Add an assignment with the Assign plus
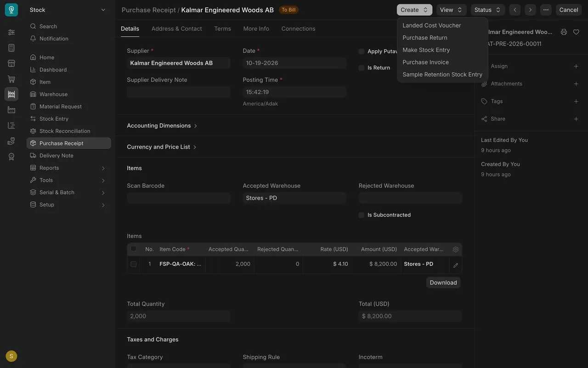Viewport: 588px width, 368px height. point(576,66)
